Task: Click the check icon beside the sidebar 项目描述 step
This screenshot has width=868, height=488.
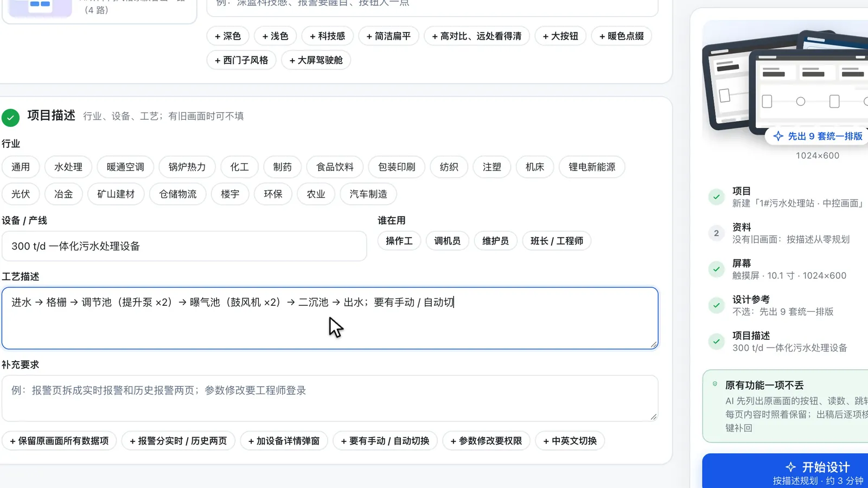Action: coord(716,342)
